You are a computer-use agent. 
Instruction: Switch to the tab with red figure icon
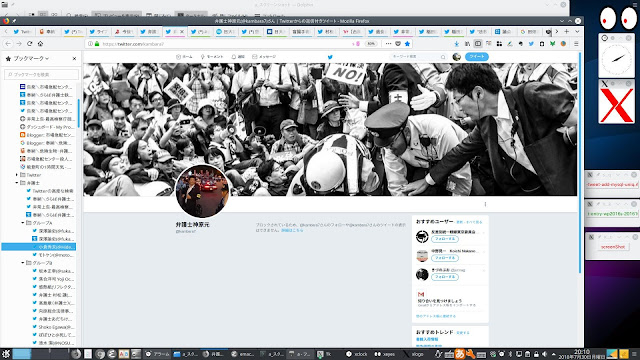[x=124, y=31]
